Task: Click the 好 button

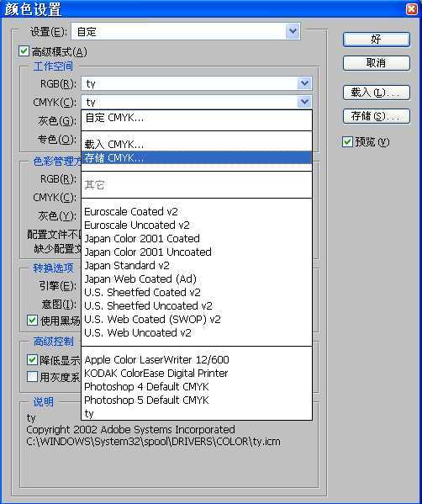Action: click(x=376, y=40)
